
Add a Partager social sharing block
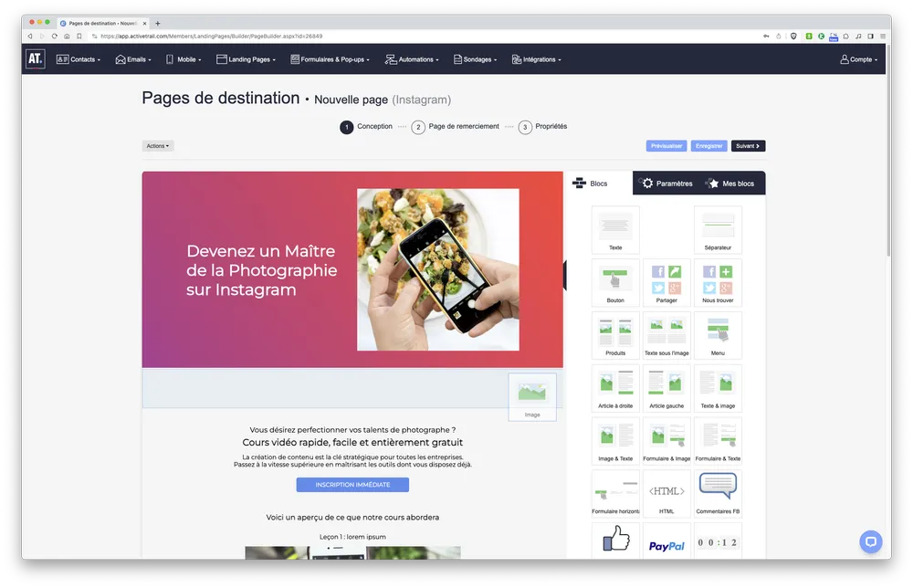click(x=666, y=281)
